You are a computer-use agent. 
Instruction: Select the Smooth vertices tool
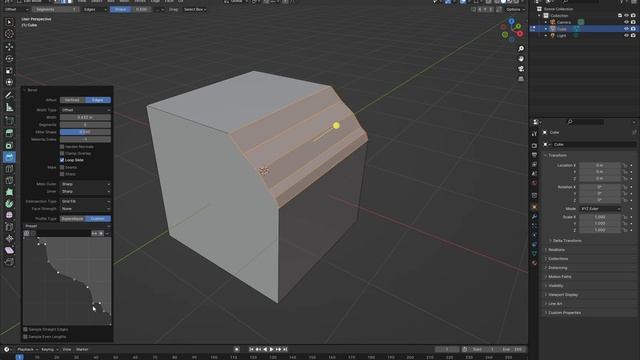9,215
